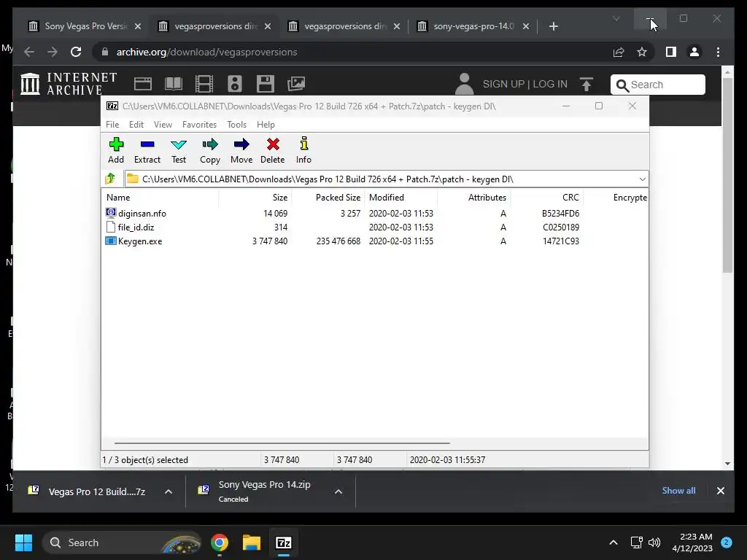Open the Windows Start menu
Viewport: 747px width, 560px height.
pyautogui.click(x=23, y=542)
